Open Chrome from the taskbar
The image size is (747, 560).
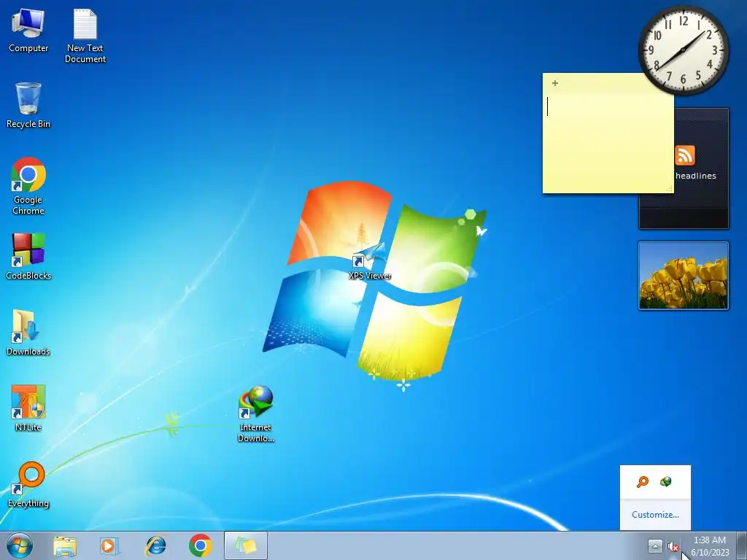pos(200,545)
